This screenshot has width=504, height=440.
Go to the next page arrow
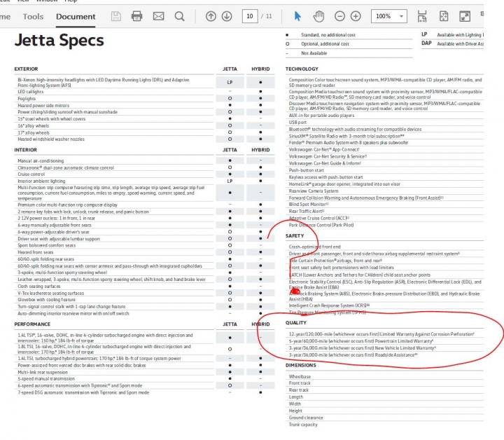[227, 16]
